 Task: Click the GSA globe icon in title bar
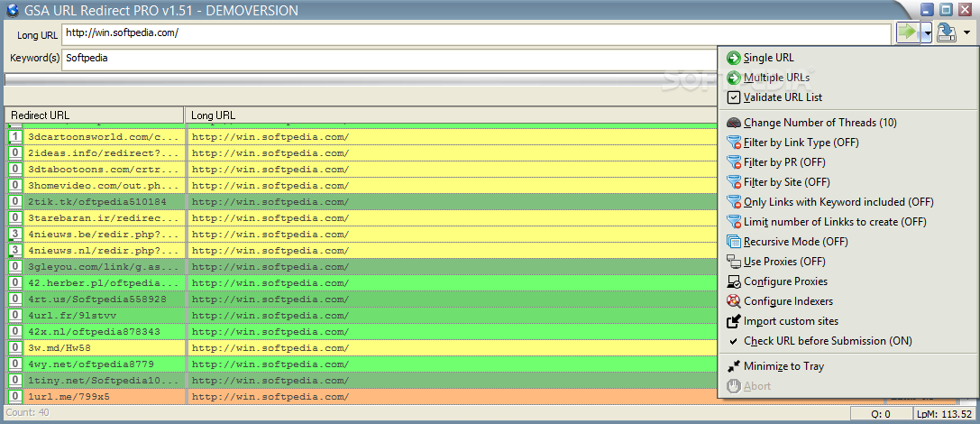tap(13, 10)
